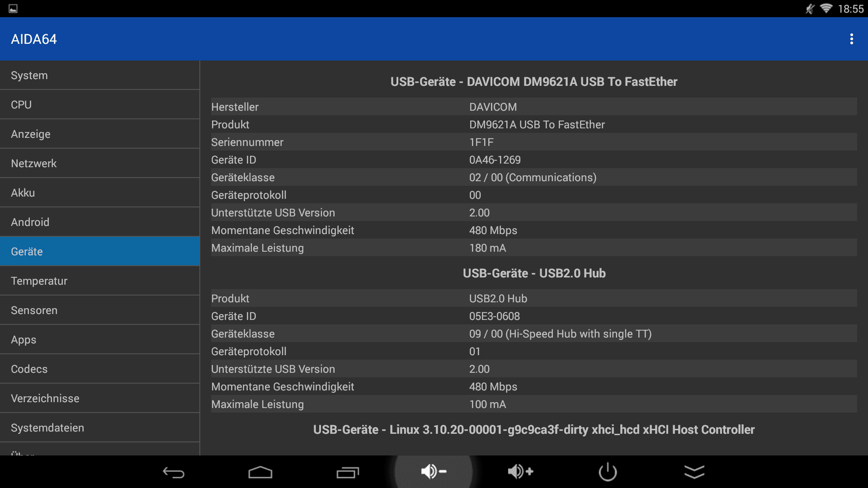Image resolution: width=868 pixels, height=488 pixels.
Task: Select the Codecs sidebar entry
Action: (99, 369)
